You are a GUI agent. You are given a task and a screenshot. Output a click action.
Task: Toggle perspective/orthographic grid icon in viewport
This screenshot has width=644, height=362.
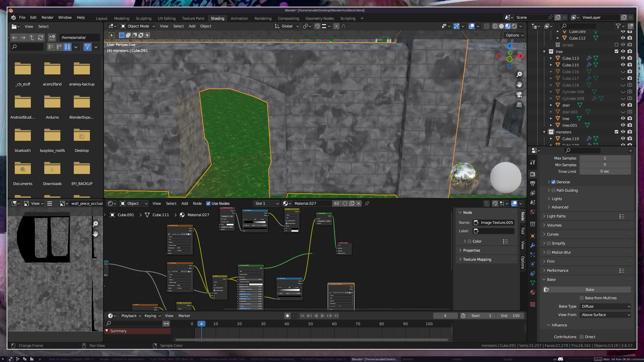tap(519, 105)
